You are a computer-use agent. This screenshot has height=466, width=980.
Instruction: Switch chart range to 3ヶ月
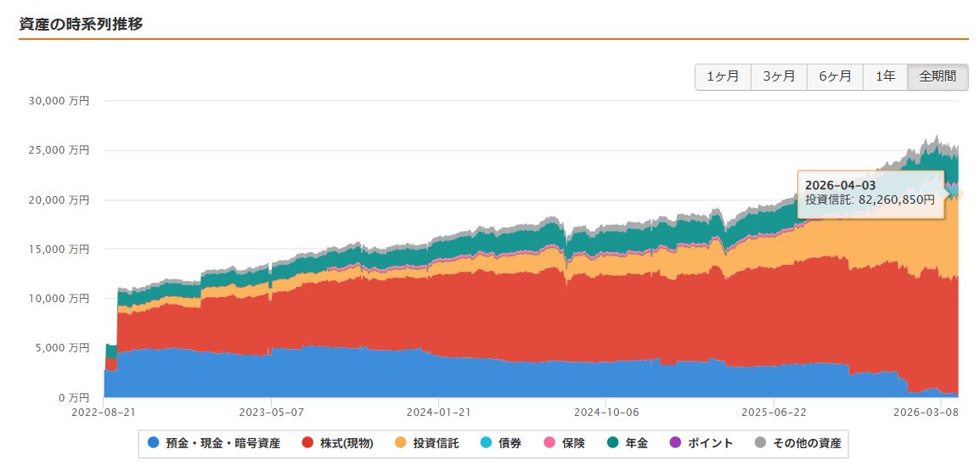pyautogui.click(x=779, y=76)
